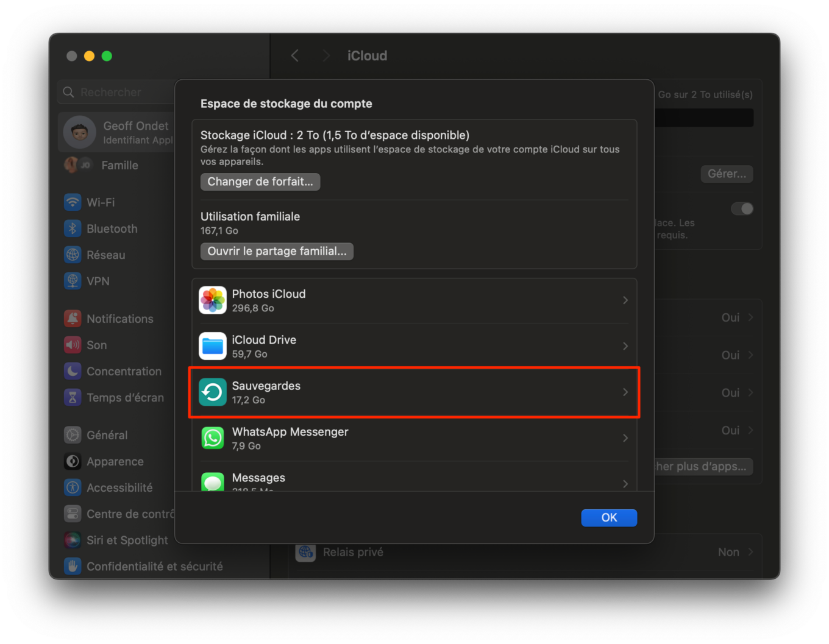Click Espace de stockage du compte title
Screen dimensions: 829x644
[x=286, y=104]
